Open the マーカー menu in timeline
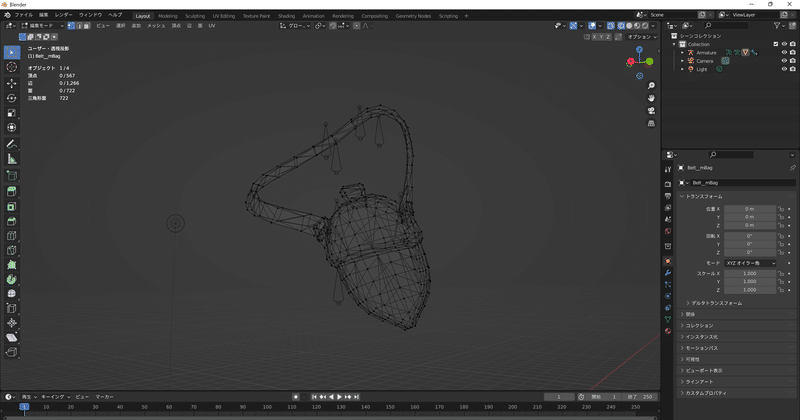800x420 pixels. click(105, 397)
